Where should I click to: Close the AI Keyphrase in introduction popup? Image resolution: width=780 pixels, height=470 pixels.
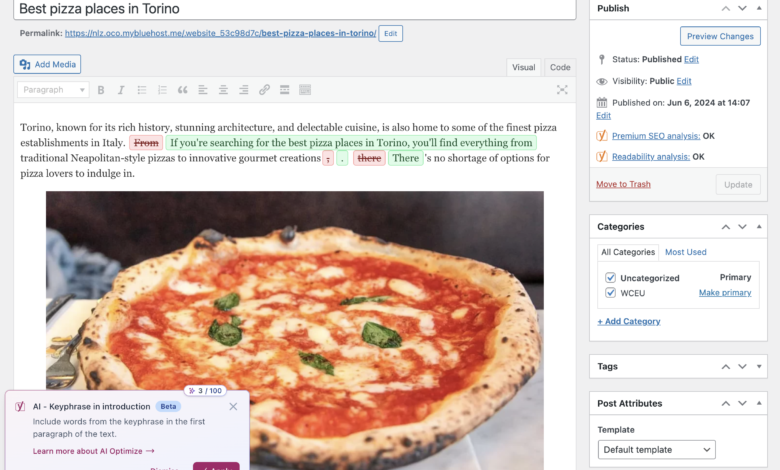(233, 407)
